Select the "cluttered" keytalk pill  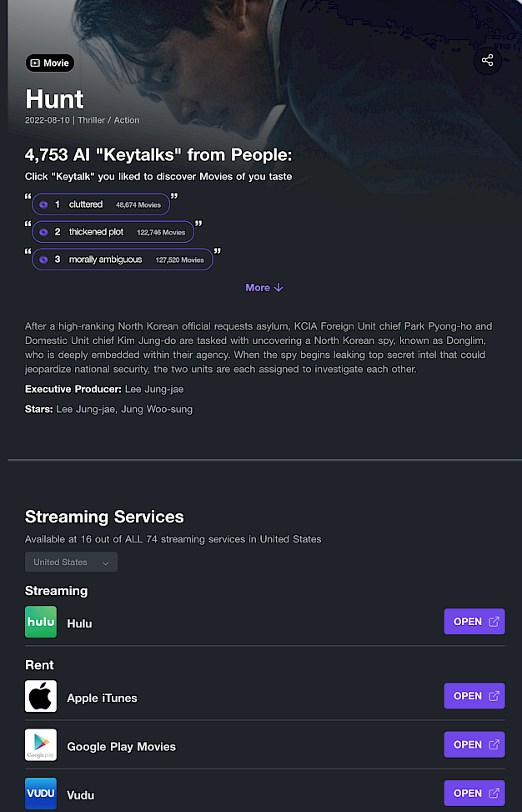pos(101,204)
